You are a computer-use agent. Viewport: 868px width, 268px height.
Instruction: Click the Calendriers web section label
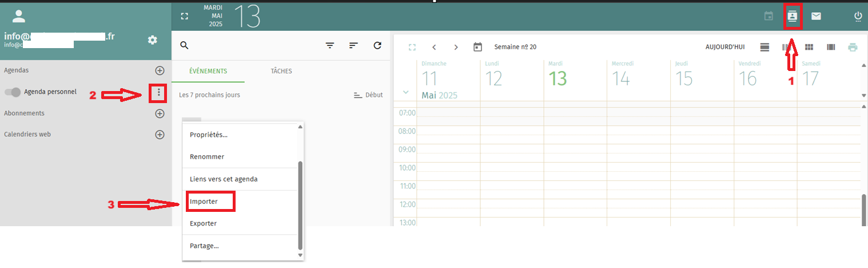tap(27, 135)
